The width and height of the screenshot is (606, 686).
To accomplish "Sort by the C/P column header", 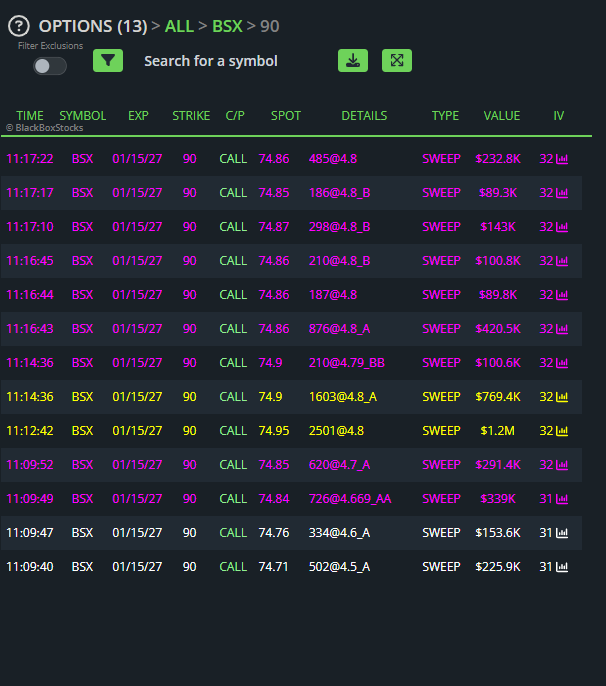I will click(x=235, y=116).
